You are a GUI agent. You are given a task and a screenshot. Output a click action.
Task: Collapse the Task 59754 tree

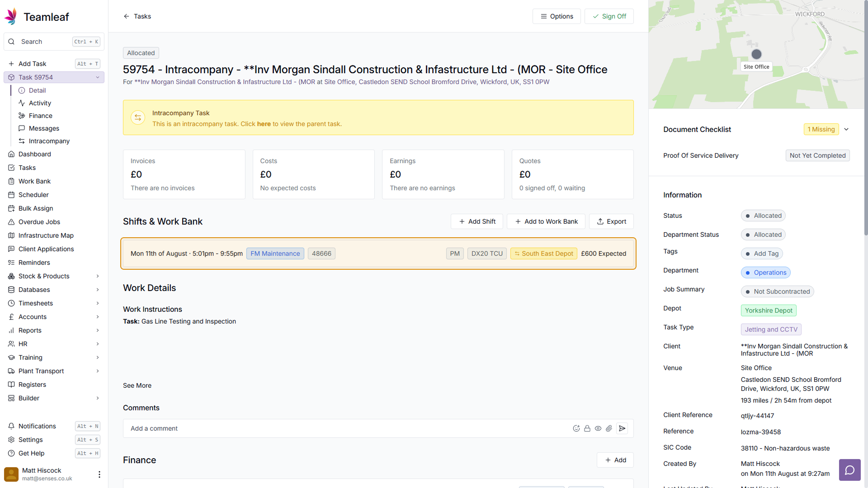pyautogui.click(x=98, y=77)
